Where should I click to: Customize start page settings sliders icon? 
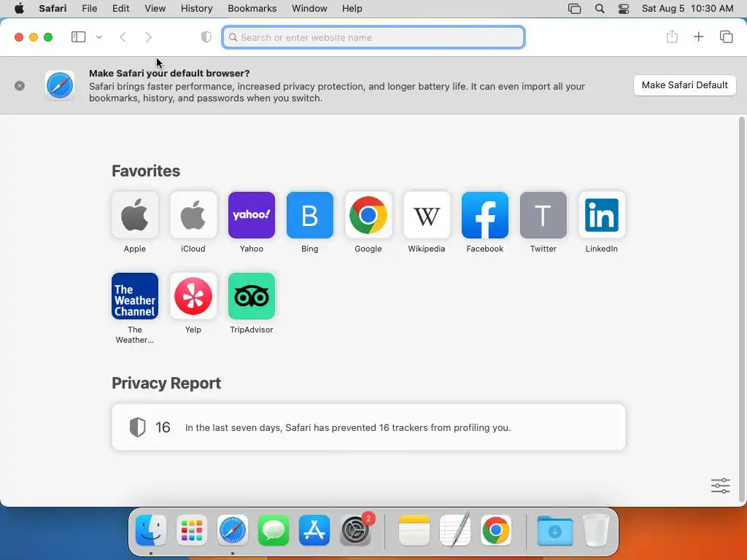coord(720,486)
